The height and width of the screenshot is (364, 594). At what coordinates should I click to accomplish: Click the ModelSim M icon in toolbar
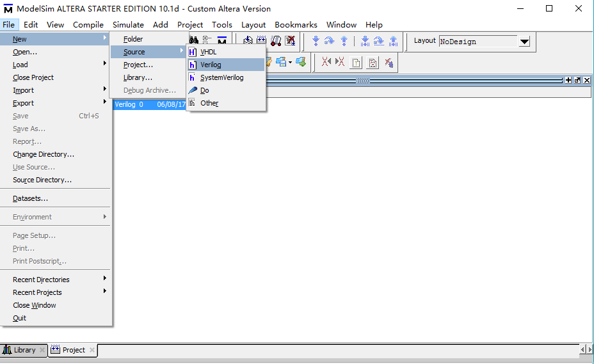coord(221,40)
